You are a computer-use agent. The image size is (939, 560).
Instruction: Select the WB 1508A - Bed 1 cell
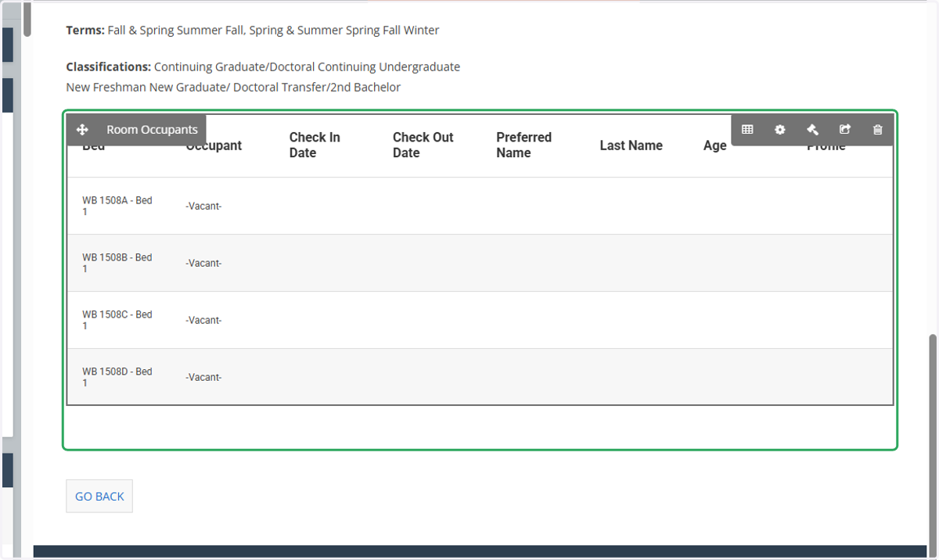click(x=117, y=206)
